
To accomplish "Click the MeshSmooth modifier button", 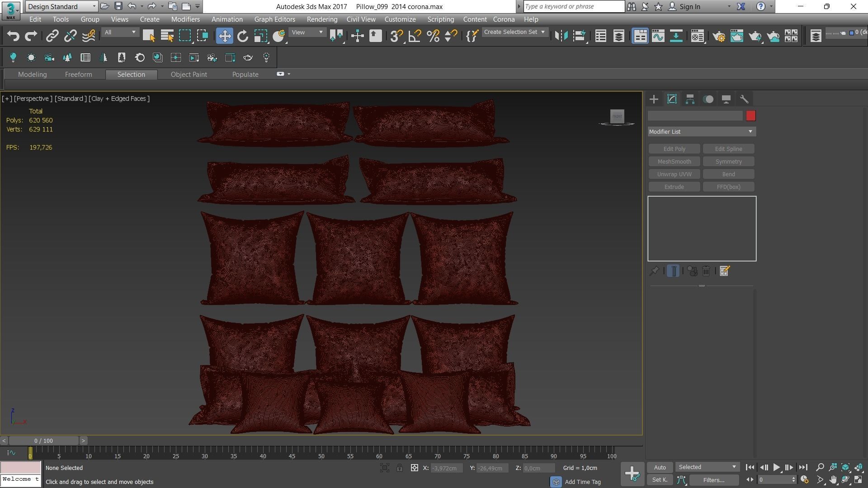I will (x=674, y=162).
